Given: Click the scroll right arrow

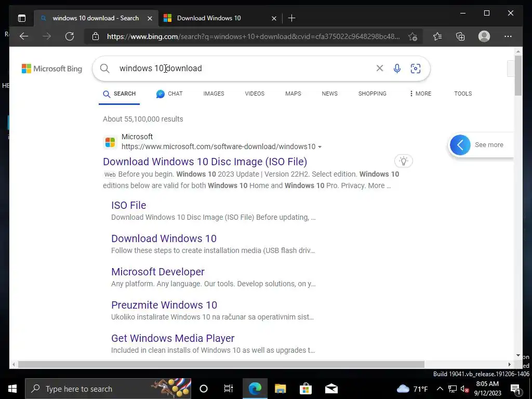Looking at the screenshot, I should 509,364.
